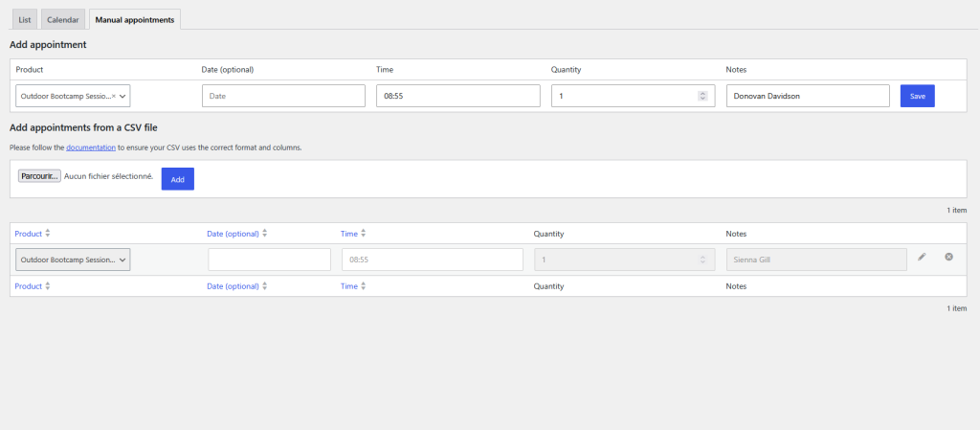Open the documentation link

[x=91, y=148]
